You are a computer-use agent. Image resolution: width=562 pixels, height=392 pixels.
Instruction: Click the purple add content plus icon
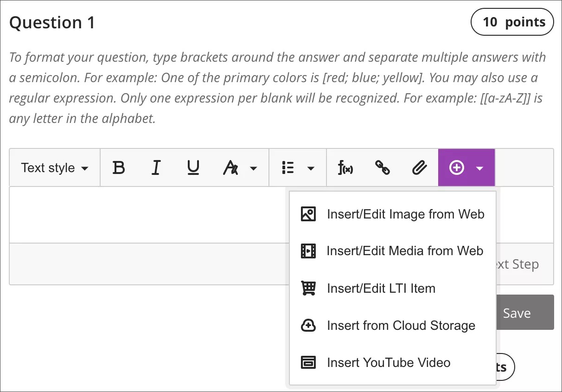(457, 167)
